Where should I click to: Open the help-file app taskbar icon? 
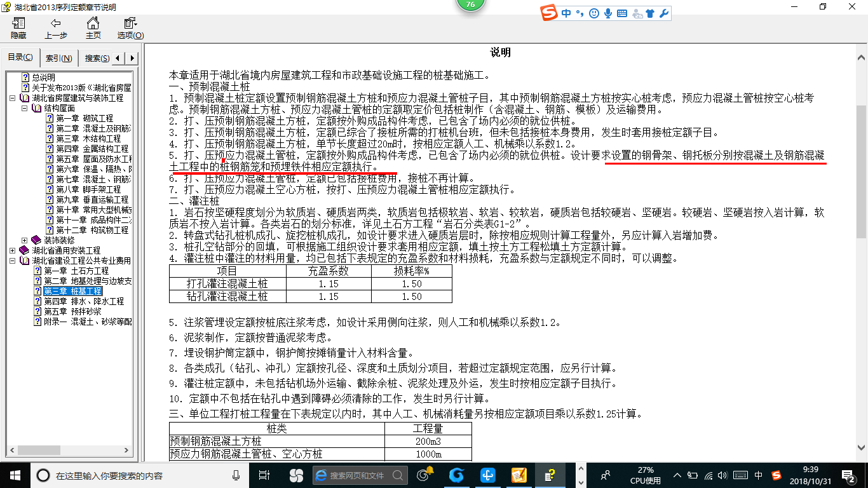point(552,475)
